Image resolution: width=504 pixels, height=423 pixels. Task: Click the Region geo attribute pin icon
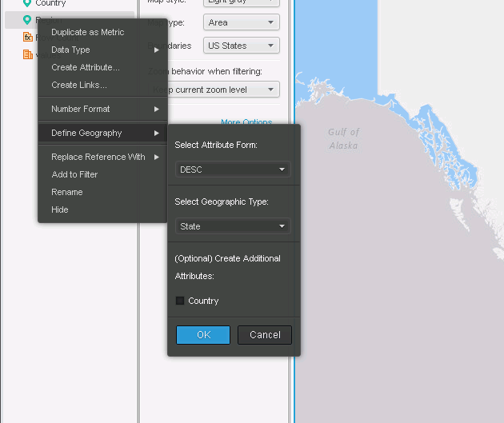[27, 20]
